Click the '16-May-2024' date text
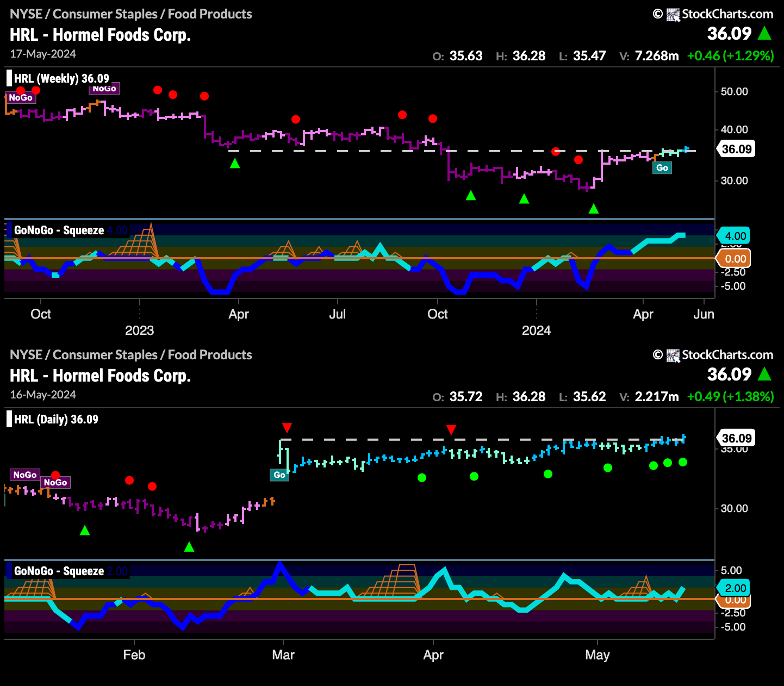784x686 pixels. 43,395
